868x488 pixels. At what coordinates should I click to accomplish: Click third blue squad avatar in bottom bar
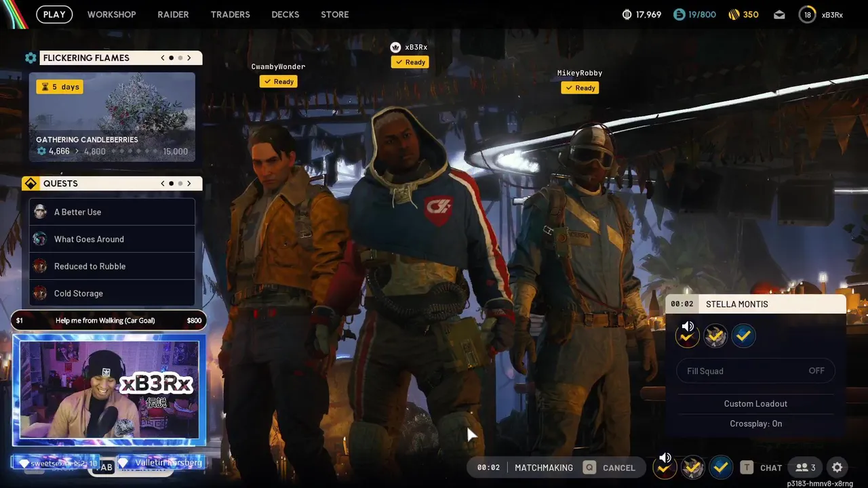[x=720, y=467]
